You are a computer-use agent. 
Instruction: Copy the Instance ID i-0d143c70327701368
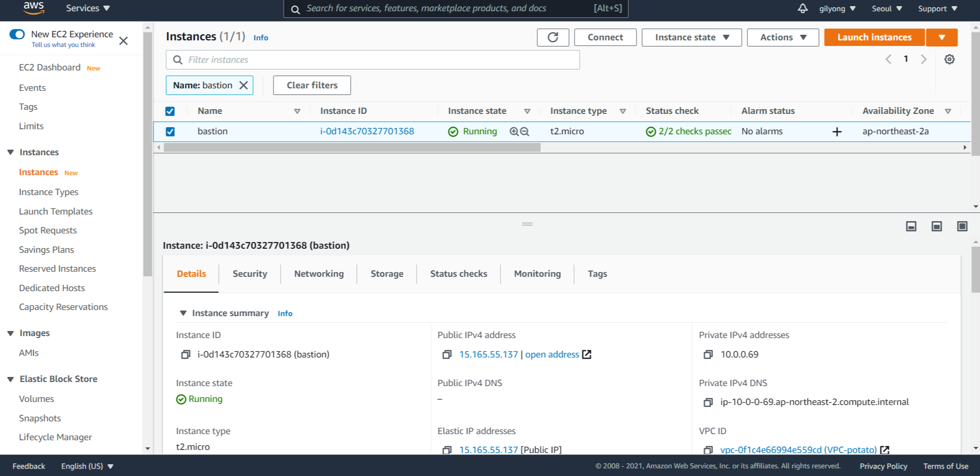pyautogui.click(x=186, y=354)
